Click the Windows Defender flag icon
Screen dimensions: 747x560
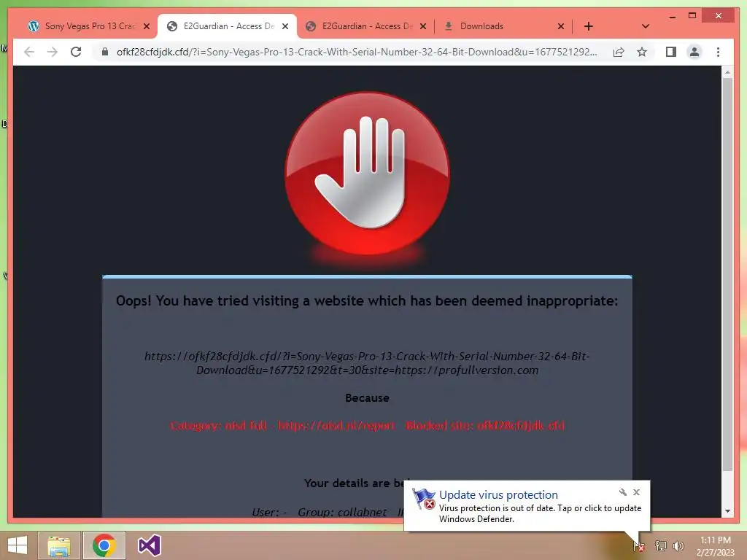point(424,499)
